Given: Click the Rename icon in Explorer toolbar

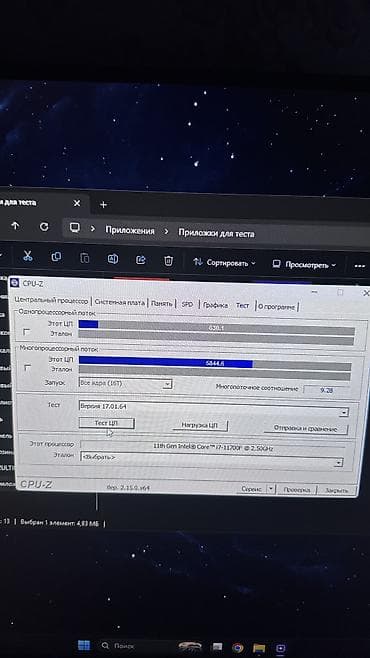Looking at the screenshot, I should [x=112, y=259].
